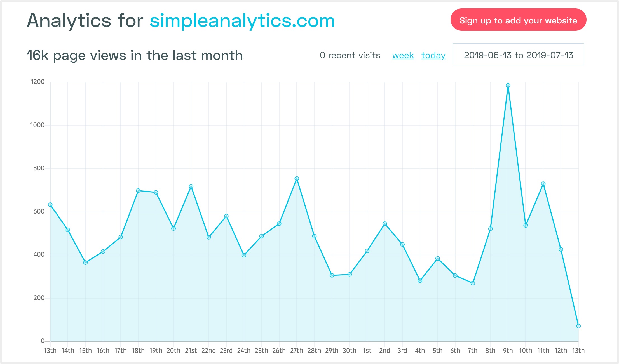
Task: Click the data point for the 12th
Action: (x=561, y=250)
